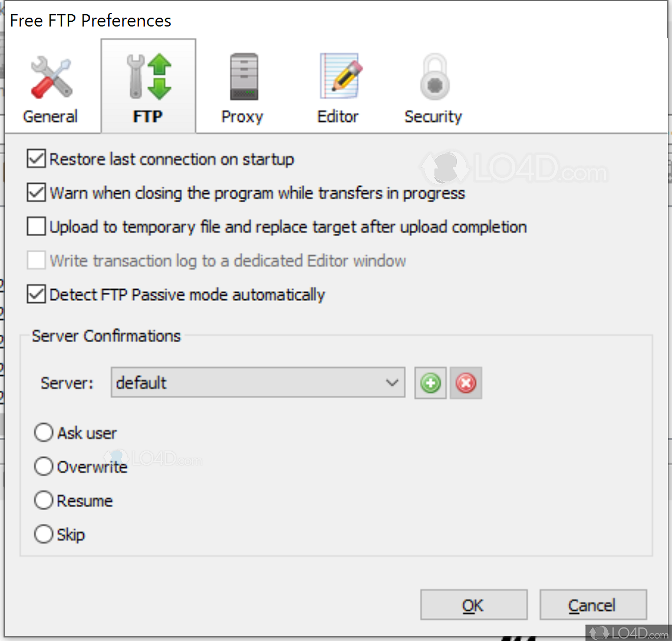Select the Overwrite radio option
672x641 pixels.
point(43,466)
